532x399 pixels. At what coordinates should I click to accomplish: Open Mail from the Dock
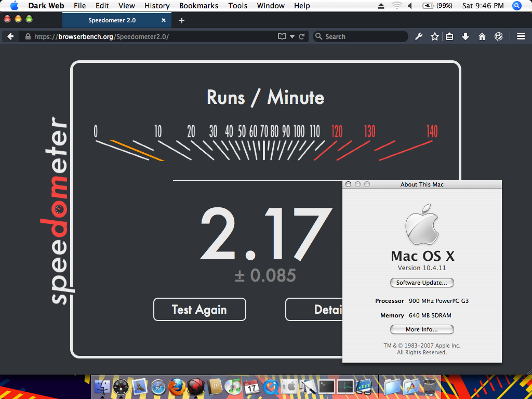coord(140,387)
